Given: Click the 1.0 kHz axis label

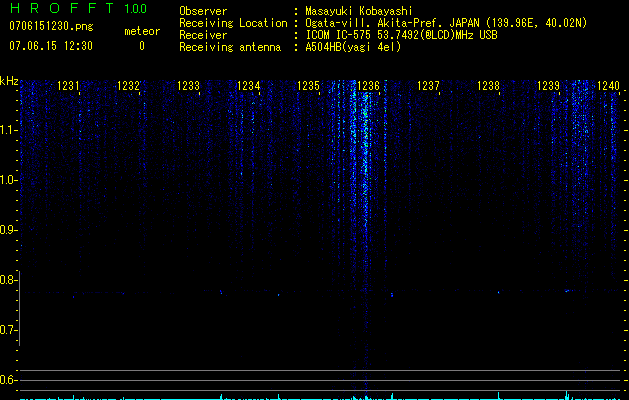Looking at the screenshot, I should click(8, 180).
